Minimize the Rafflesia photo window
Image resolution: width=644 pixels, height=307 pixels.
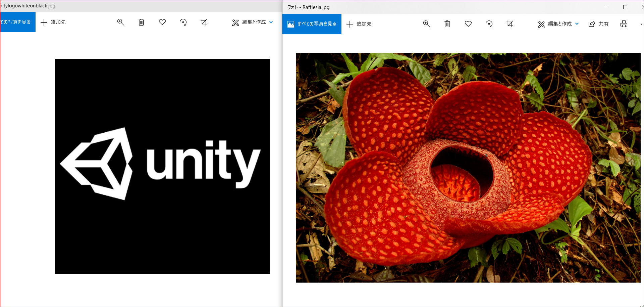[606, 7]
